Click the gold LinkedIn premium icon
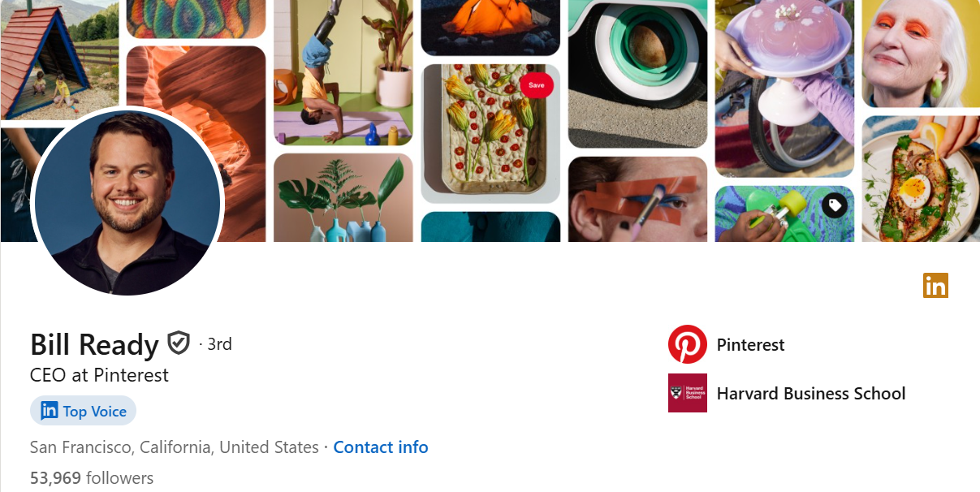980x492 pixels. pos(935,286)
